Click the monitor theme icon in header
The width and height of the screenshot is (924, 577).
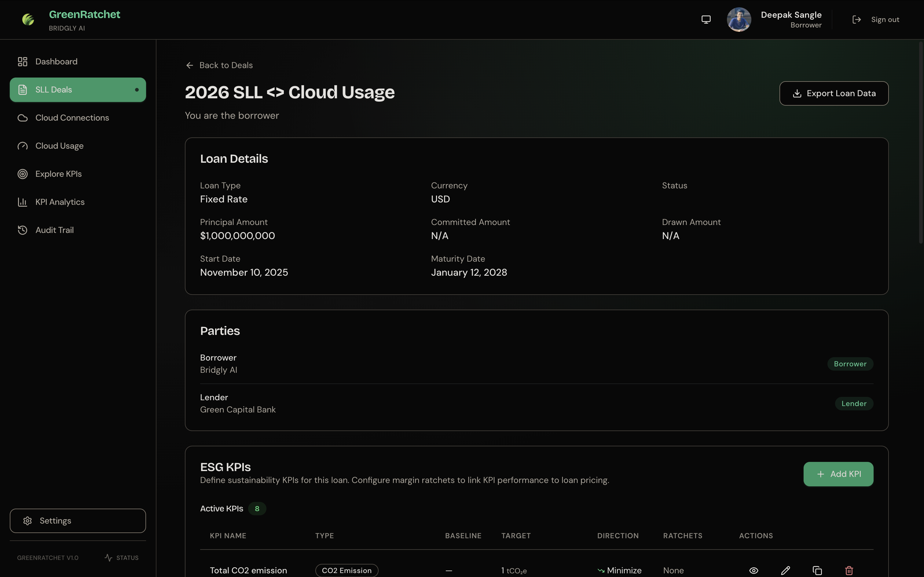pos(706,20)
